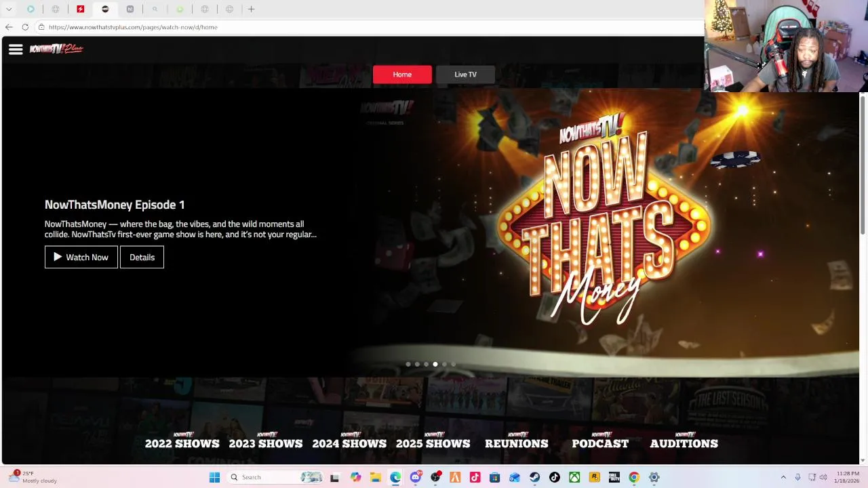Go back with browser back arrow

point(9,27)
